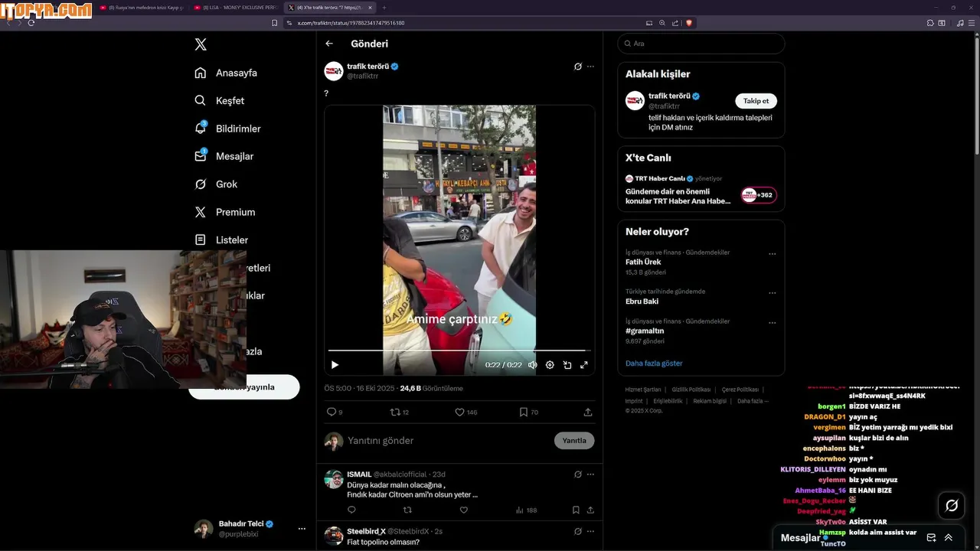Click the back arrow next to Gönderi
Screen dimensions: 980x551
click(x=329, y=44)
